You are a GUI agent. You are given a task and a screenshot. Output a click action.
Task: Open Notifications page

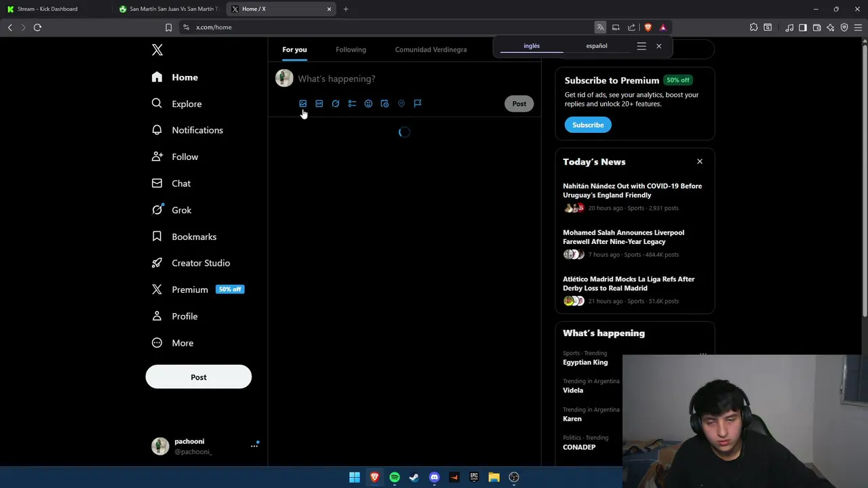[188, 130]
